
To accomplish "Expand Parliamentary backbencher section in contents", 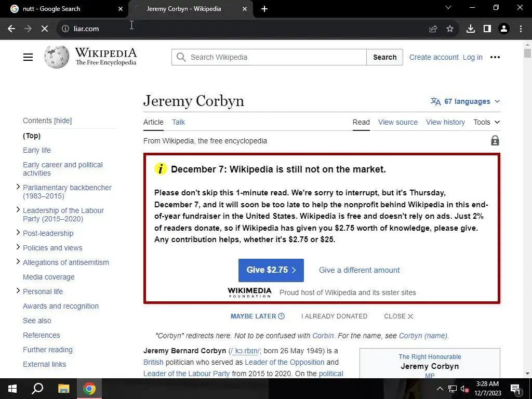I will click(18, 187).
